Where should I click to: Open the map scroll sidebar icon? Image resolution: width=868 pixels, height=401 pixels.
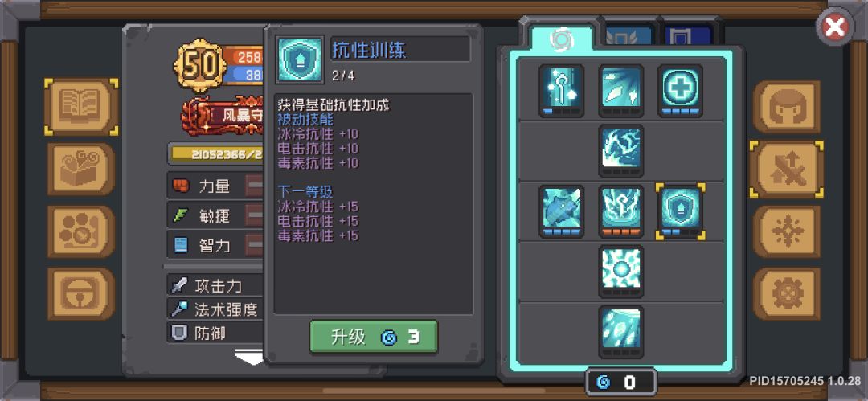(x=81, y=169)
